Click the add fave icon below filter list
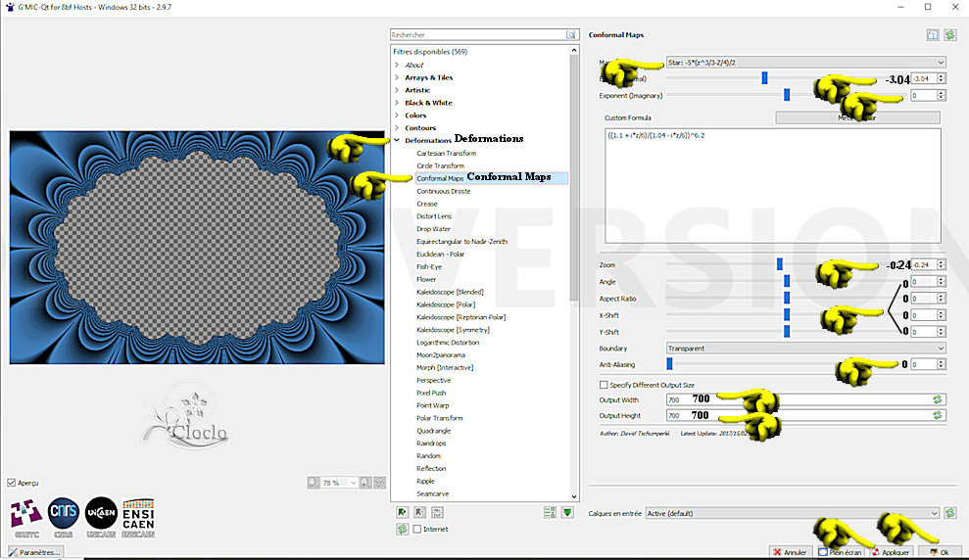 (x=402, y=511)
